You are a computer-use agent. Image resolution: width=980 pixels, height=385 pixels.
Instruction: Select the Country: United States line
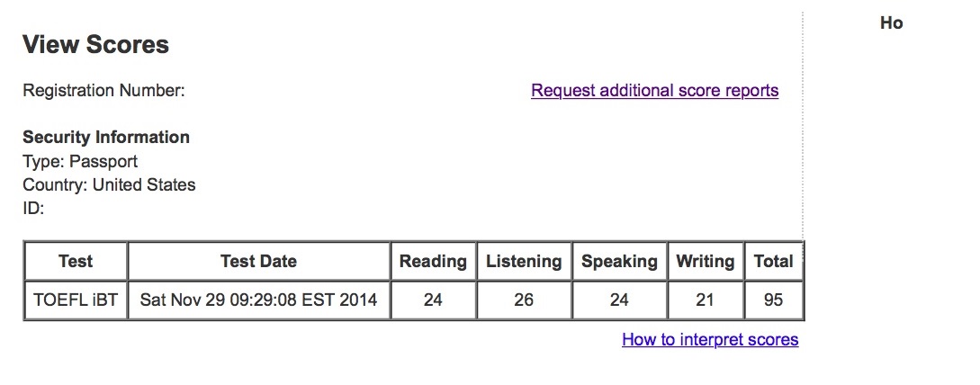(109, 185)
